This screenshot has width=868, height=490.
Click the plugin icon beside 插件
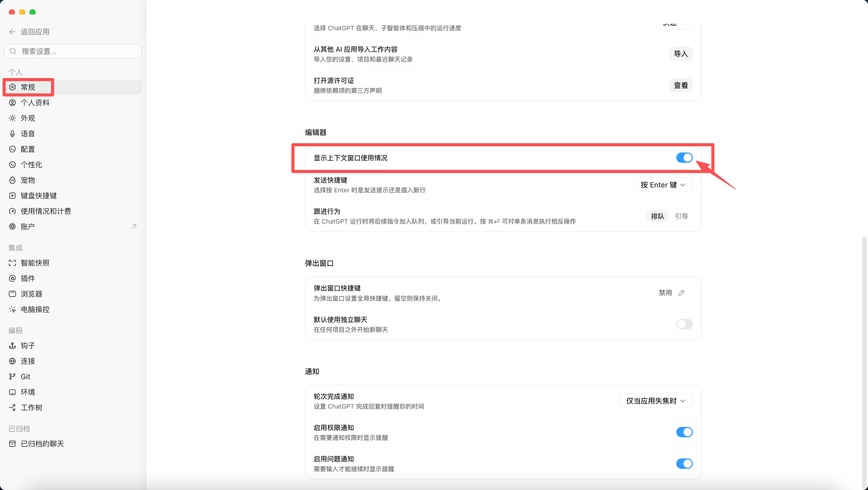[12, 278]
